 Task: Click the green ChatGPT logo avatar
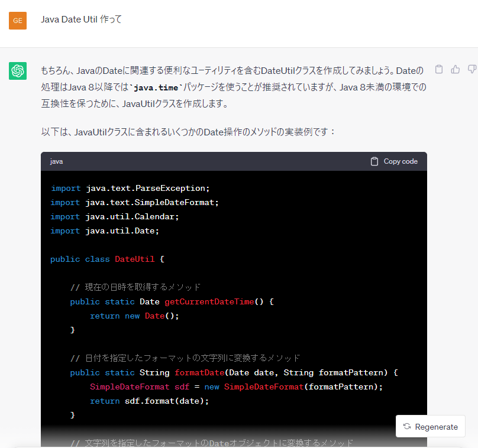click(18, 71)
